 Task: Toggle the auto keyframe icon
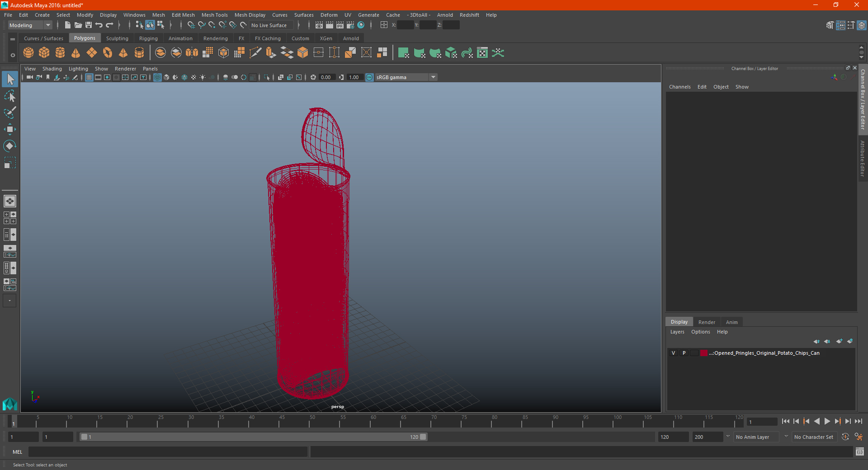pyautogui.click(x=845, y=437)
